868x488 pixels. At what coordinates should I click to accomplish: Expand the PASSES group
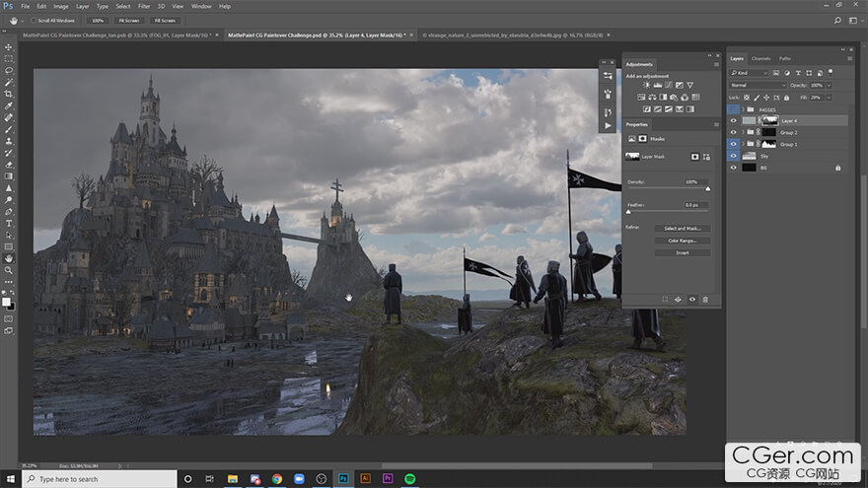pos(743,109)
